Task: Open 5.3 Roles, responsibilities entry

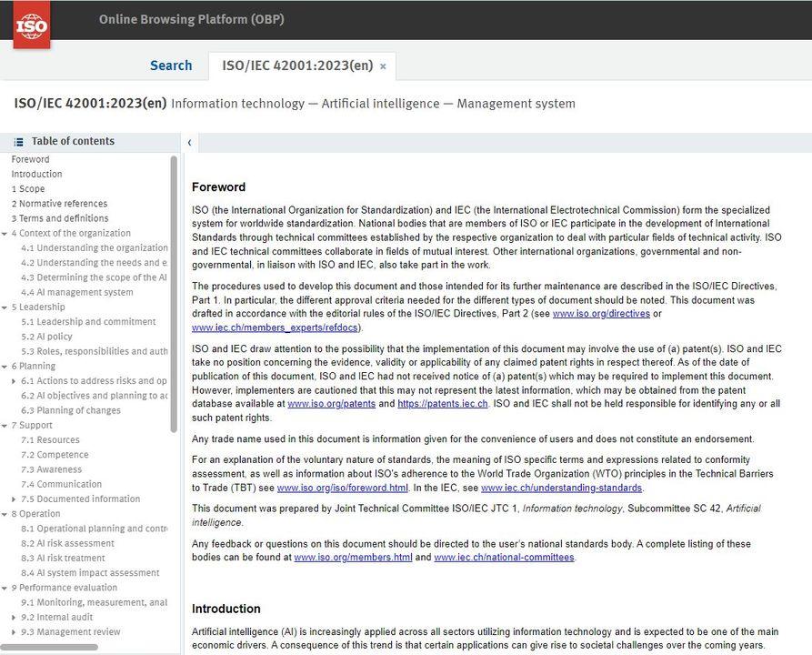Action: (95, 351)
